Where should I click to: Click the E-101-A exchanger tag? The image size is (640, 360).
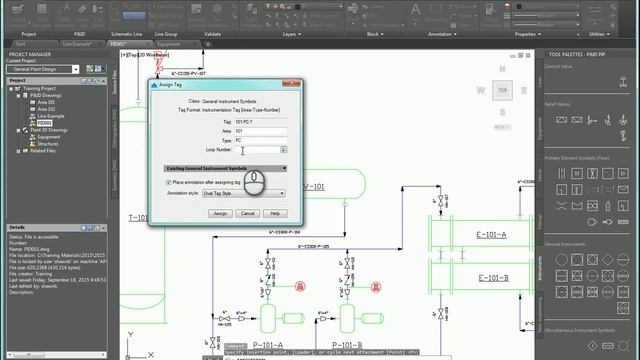coord(491,235)
